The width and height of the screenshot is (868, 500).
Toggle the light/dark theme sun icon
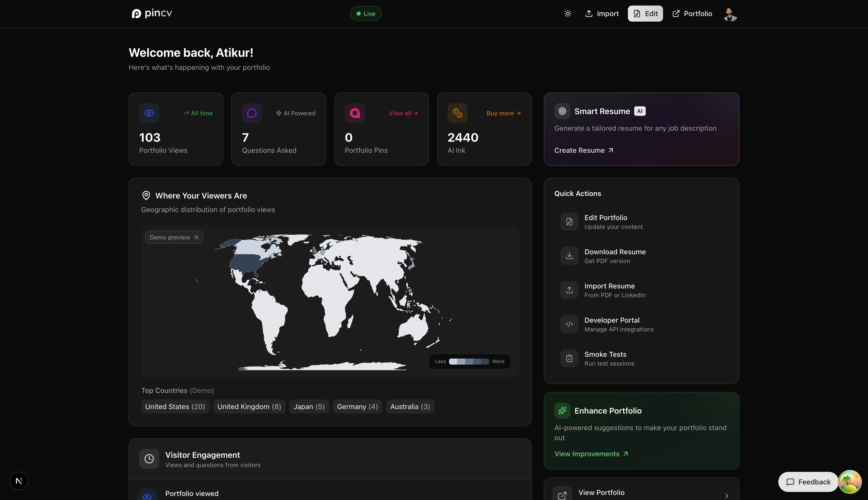[x=568, y=14]
